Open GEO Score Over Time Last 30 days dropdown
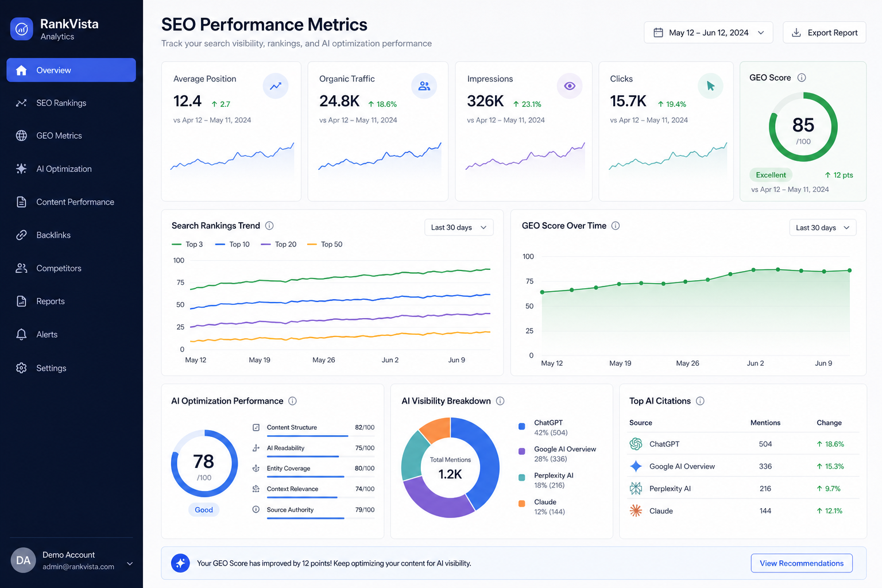Screen dimensions: 882x588 823,227
